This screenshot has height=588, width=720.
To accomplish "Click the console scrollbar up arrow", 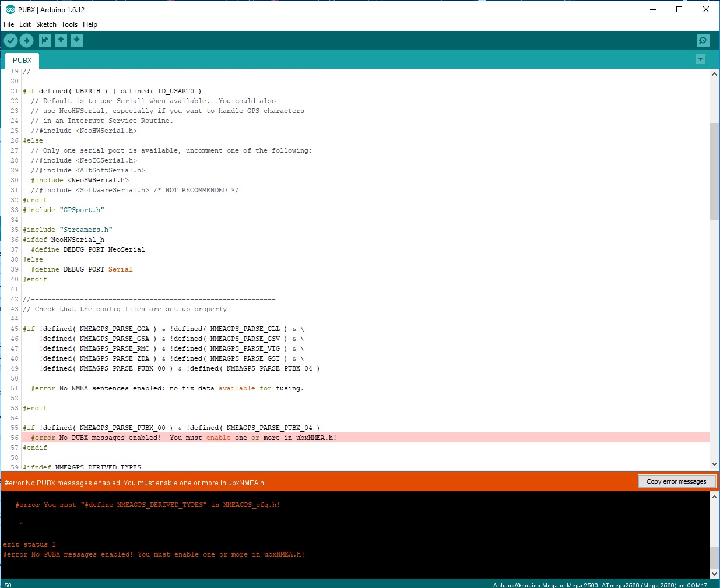I will tap(714, 497).
